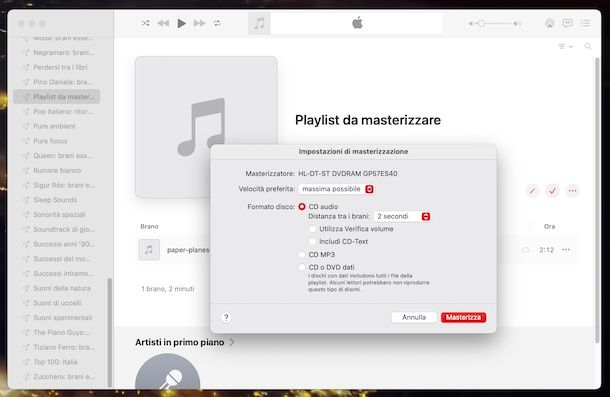Toggle repeat mode icon
The width and height of the screenshot is (610, 397).
coord(217,23)
